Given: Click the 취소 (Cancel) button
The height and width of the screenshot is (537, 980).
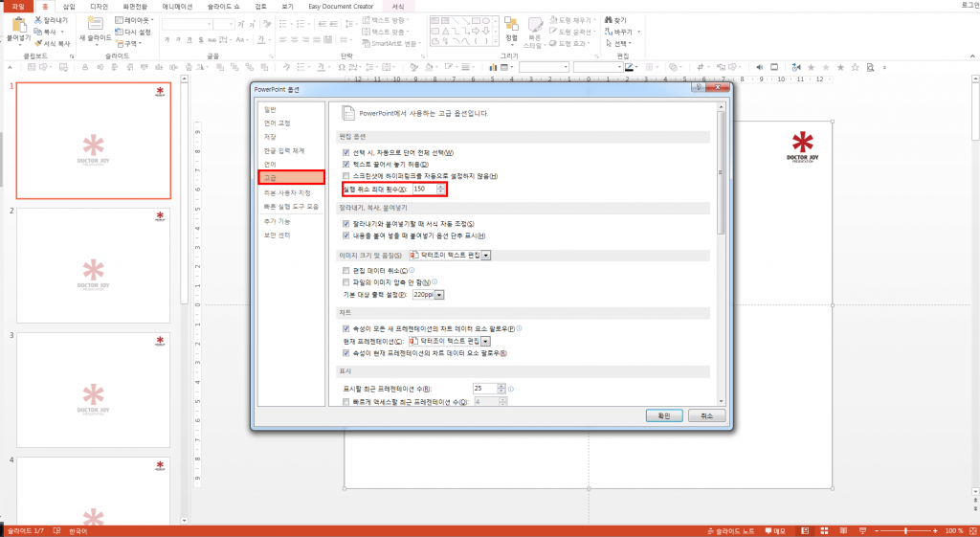Looking at the screenshot, I should pyautogui.click(x=707, y=415).
